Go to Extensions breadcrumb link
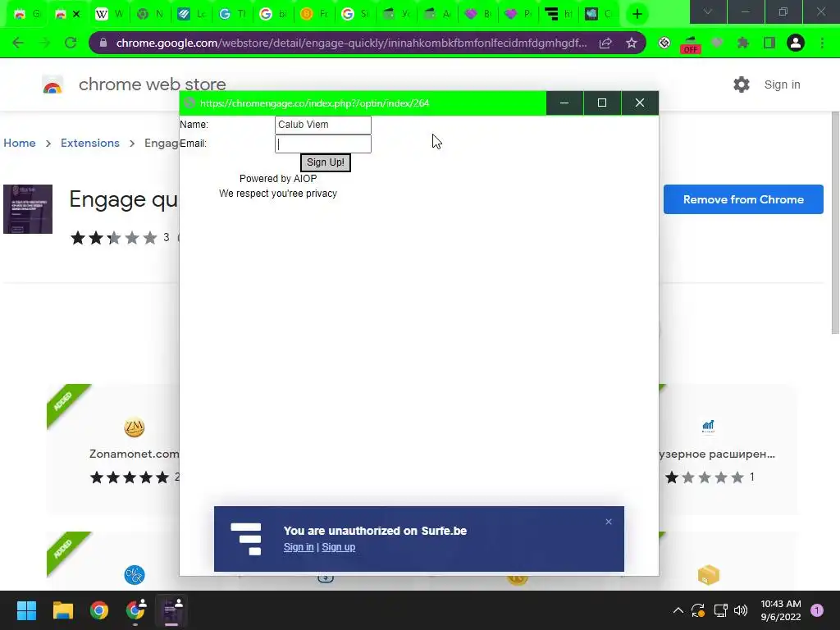 point(90,143)
